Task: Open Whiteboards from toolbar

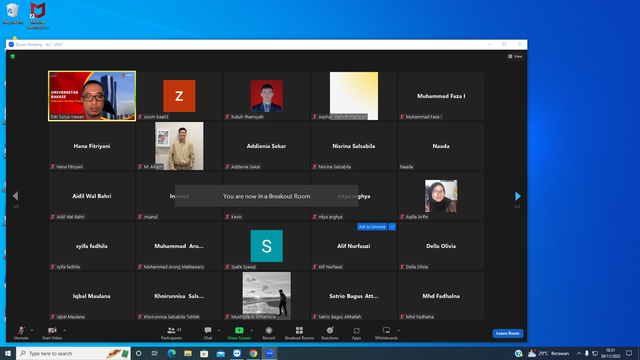Action: [x=386, y=333]
